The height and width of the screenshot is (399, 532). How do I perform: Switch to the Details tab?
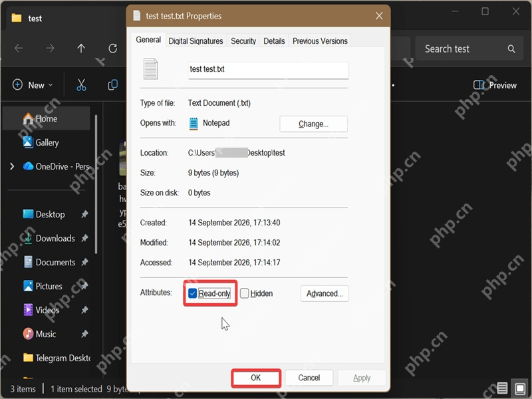pos(274,41)
